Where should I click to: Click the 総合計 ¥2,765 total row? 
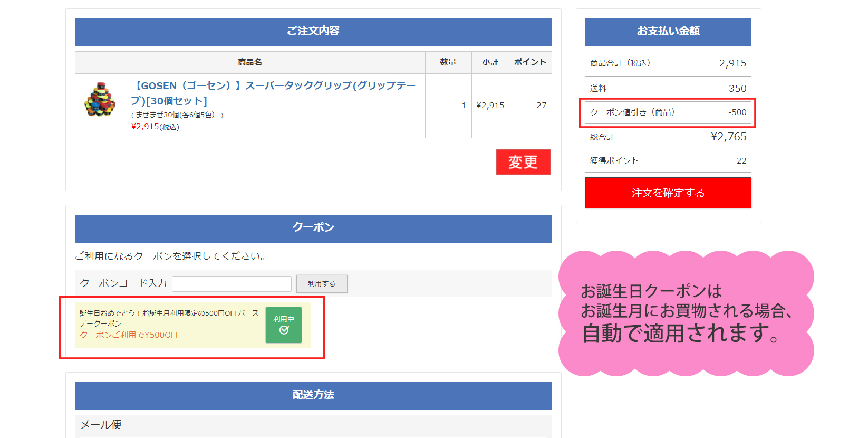668,137
